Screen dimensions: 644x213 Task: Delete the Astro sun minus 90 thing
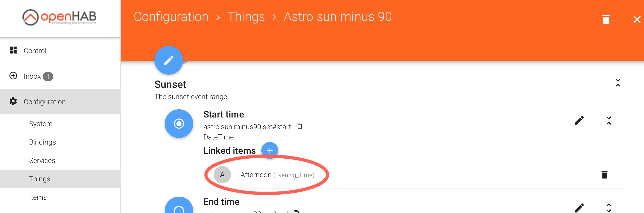[x=606, y=19]
